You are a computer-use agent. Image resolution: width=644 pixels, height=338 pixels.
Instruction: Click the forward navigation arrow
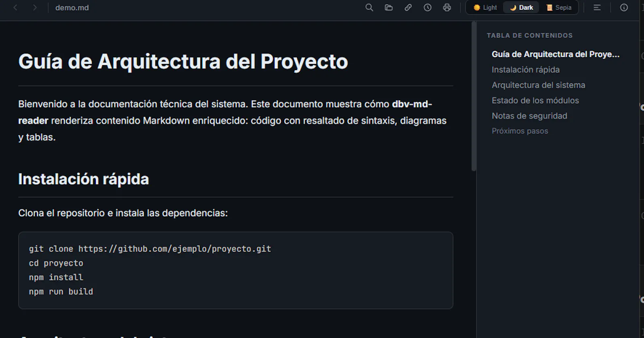click(35, 8)
